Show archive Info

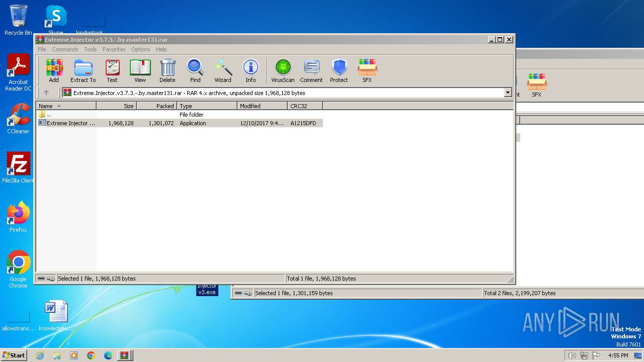251,71
